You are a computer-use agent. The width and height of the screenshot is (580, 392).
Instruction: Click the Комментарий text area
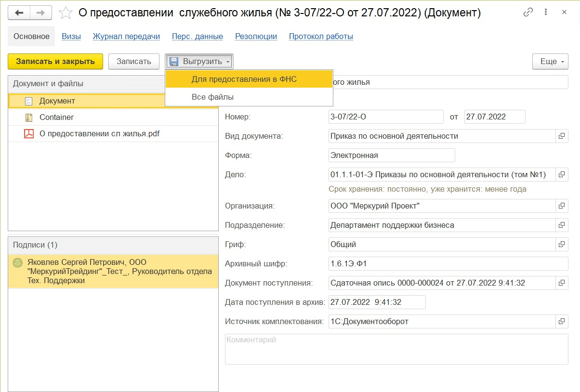pyautogui.click(x=396, y=349)
